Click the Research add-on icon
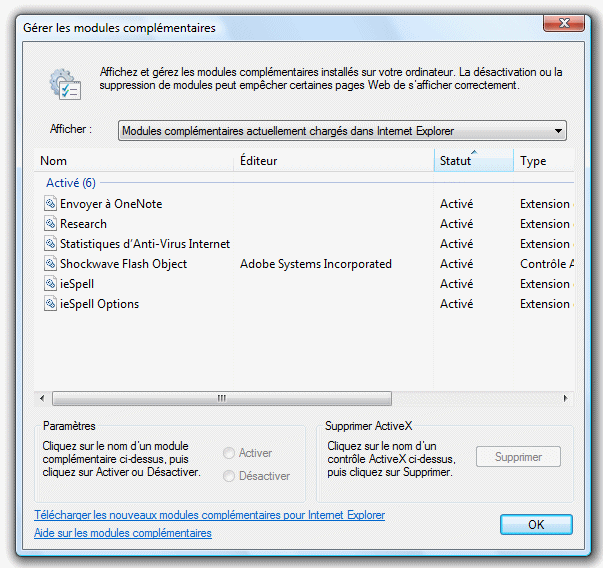 point(50,223)
